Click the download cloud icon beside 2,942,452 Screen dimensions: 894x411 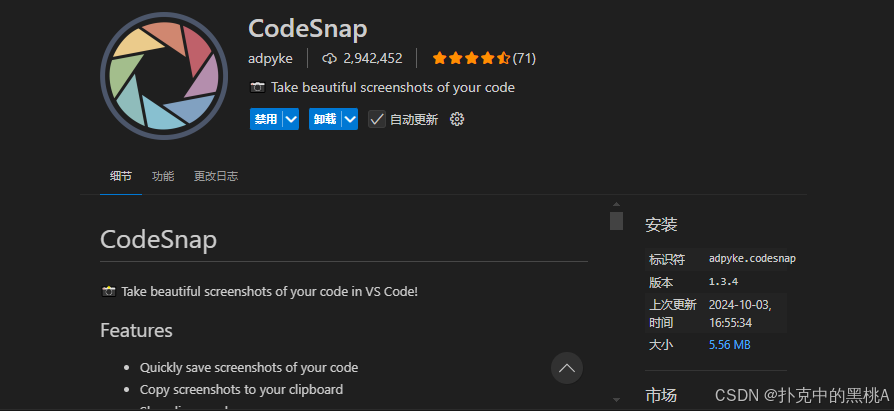click(330, 58)
